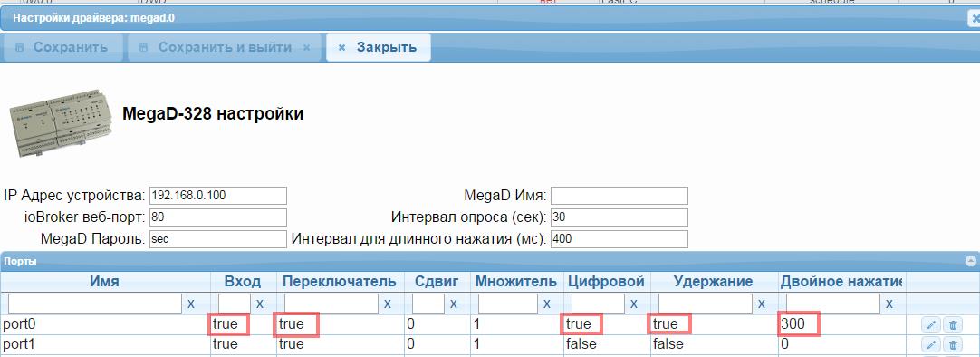The width and height of the screenshot is (980, 357).
Task: Edit port0 row with pencil icon
Action: click(x=931, y=324)
